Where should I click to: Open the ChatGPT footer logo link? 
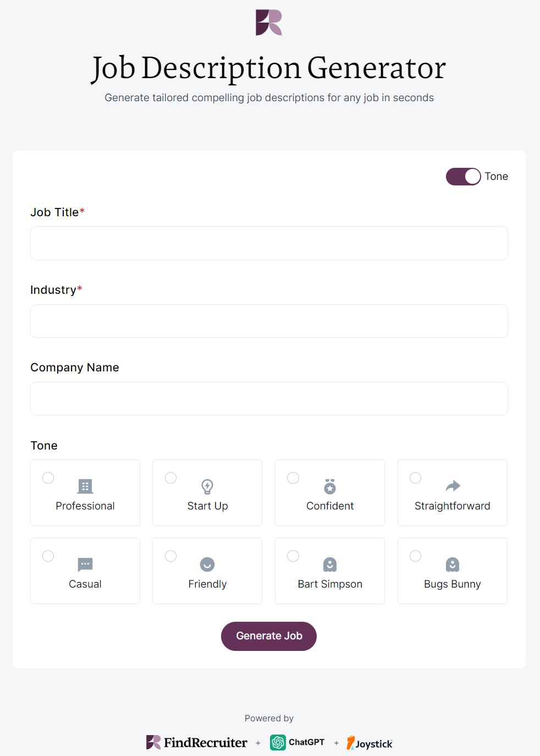(297, 743)
